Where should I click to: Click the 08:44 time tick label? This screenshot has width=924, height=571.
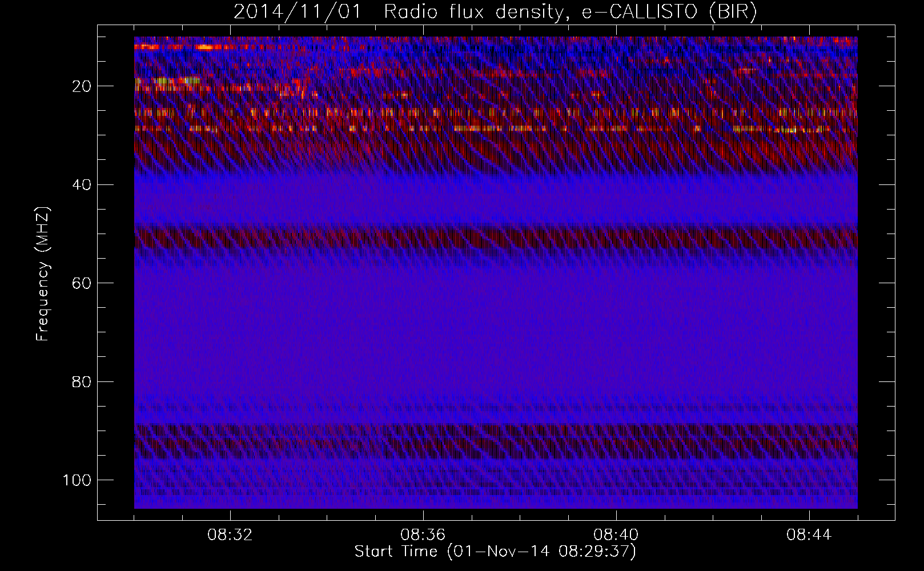point(809,535)
